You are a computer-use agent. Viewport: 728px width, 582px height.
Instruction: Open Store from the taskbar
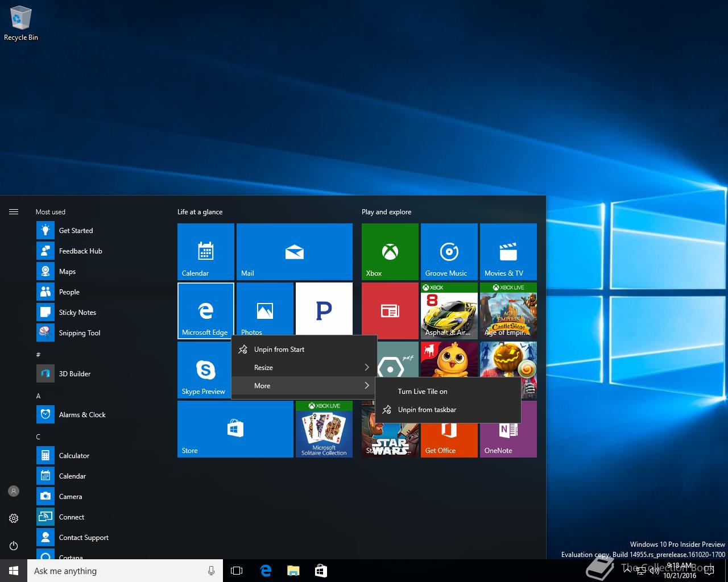tap(321, 571)
